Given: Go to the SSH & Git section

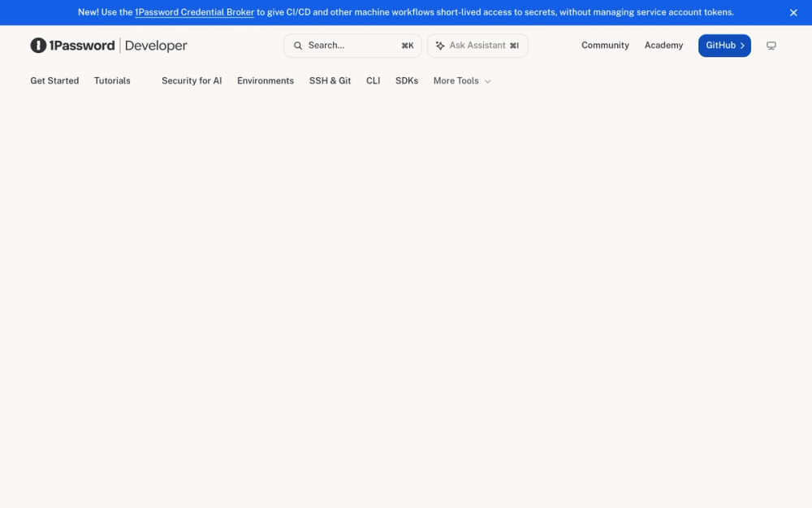Looking at the screenshot, I should [330, 80].
